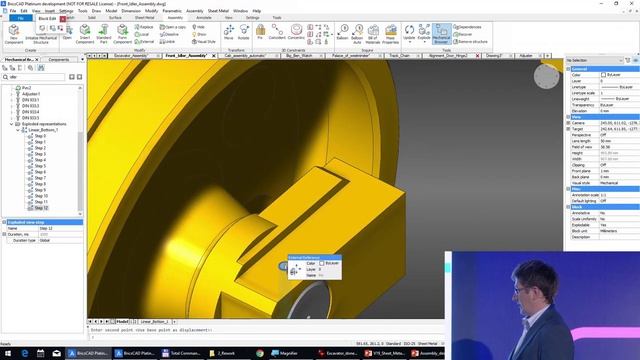Click the Balloon annotation tool
The height and width of the screenshot is (360, 640).
point(342,32)
